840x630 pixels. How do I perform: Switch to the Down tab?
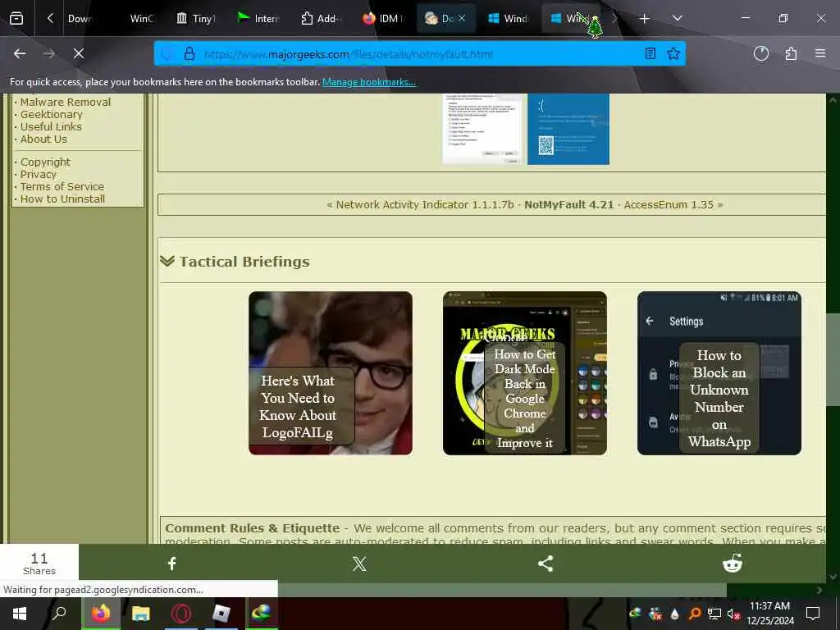pyautogui.click(x=80, y=19)
